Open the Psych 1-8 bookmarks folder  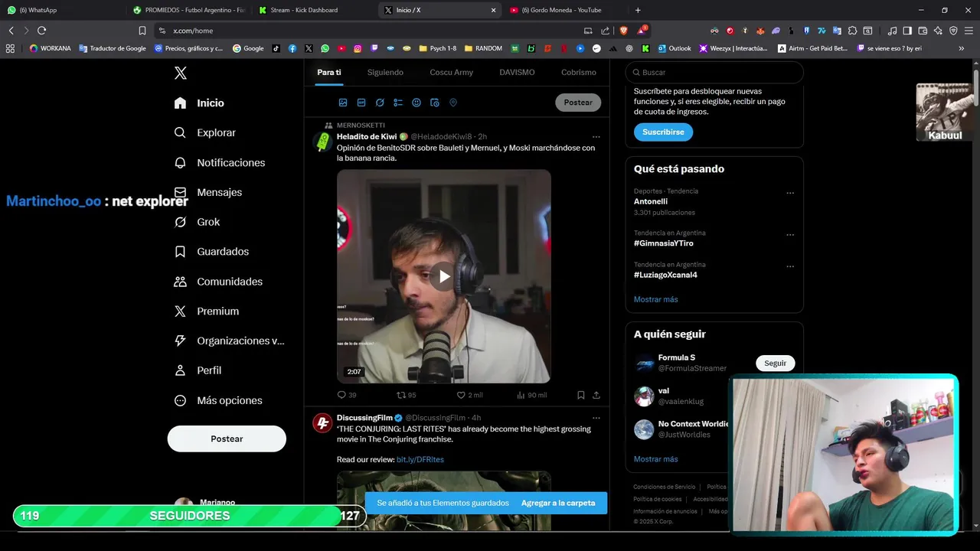point(437,48)
